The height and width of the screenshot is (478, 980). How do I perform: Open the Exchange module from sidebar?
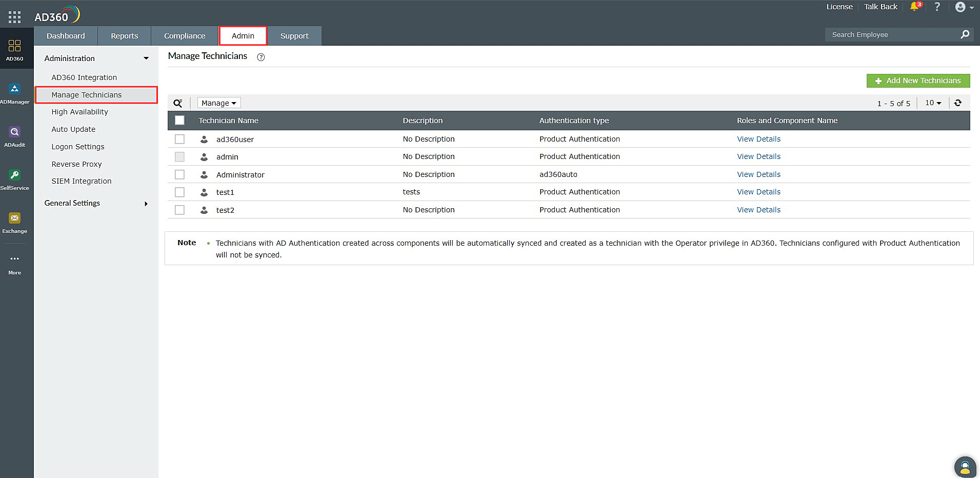pos(15,221)
